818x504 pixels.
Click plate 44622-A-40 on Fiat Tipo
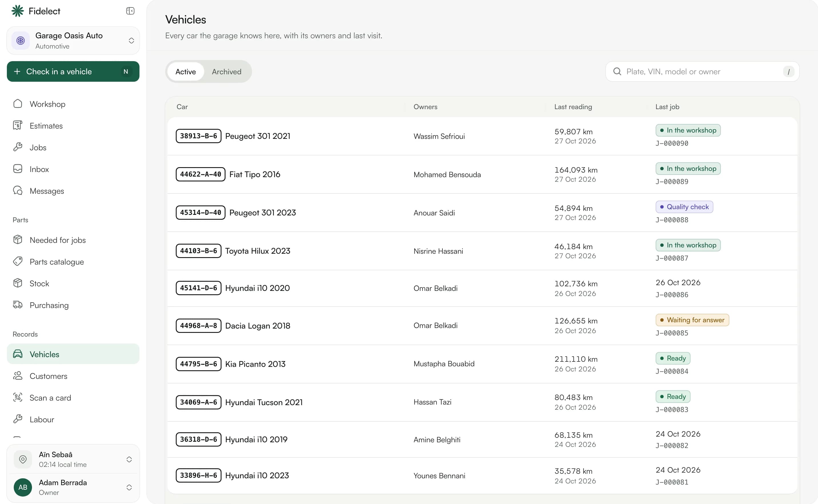click(x=200, y=174)
